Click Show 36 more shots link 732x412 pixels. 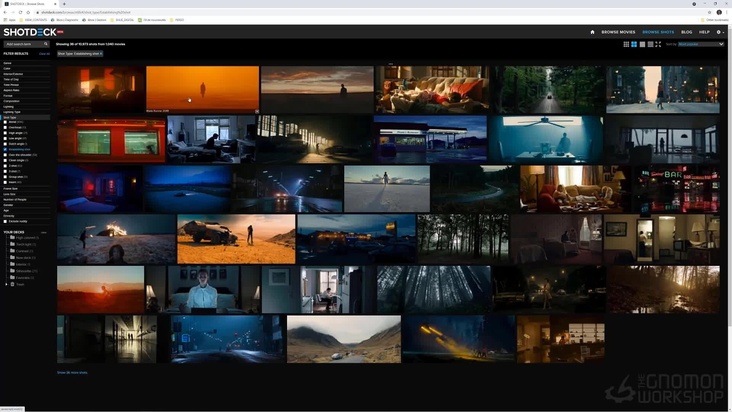[72, 373]
